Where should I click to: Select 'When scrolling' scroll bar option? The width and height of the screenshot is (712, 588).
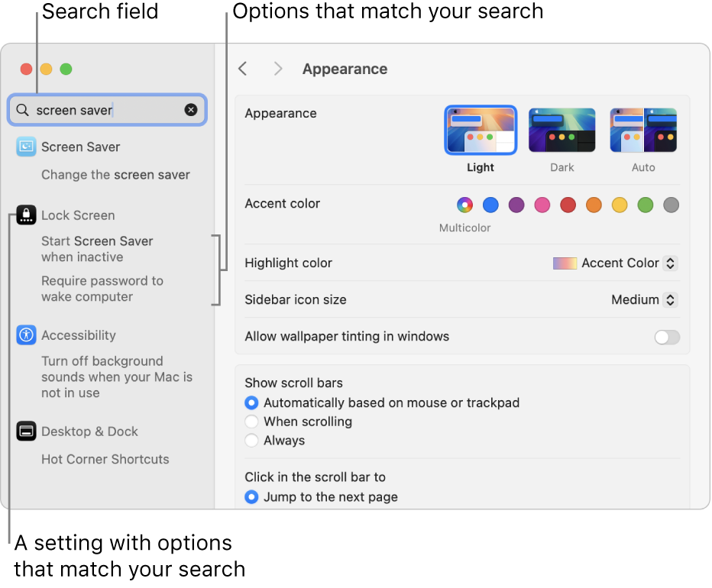click(x=252, y=422)
